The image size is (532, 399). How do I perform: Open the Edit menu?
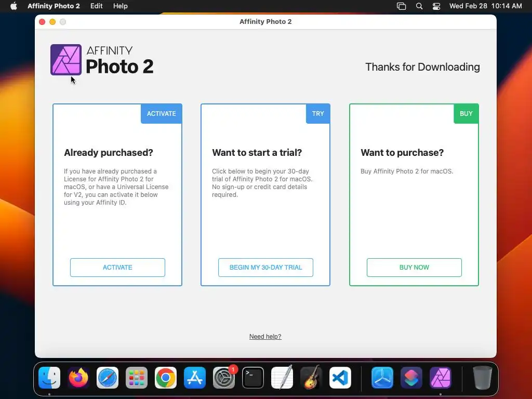(96, 6)
